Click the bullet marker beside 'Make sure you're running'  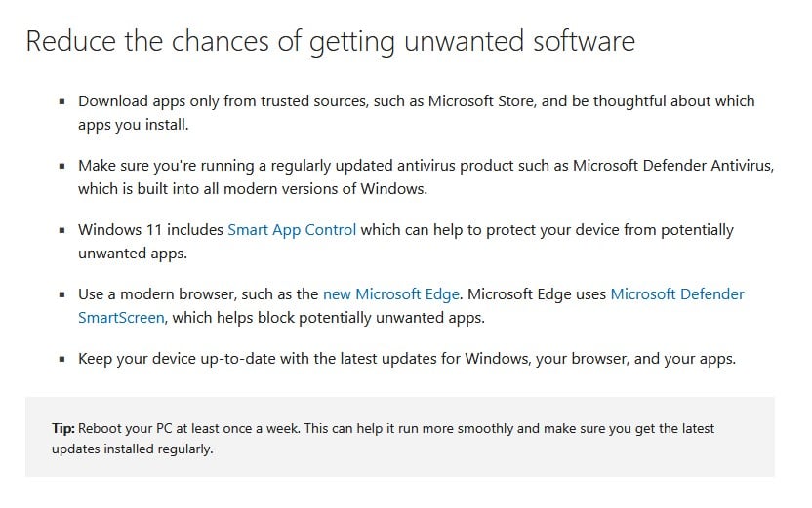[62, 166]
